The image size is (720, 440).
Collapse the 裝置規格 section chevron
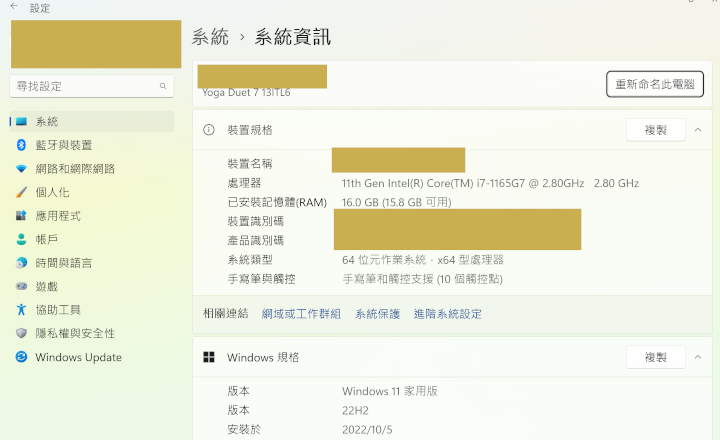(x=698, y=130)
